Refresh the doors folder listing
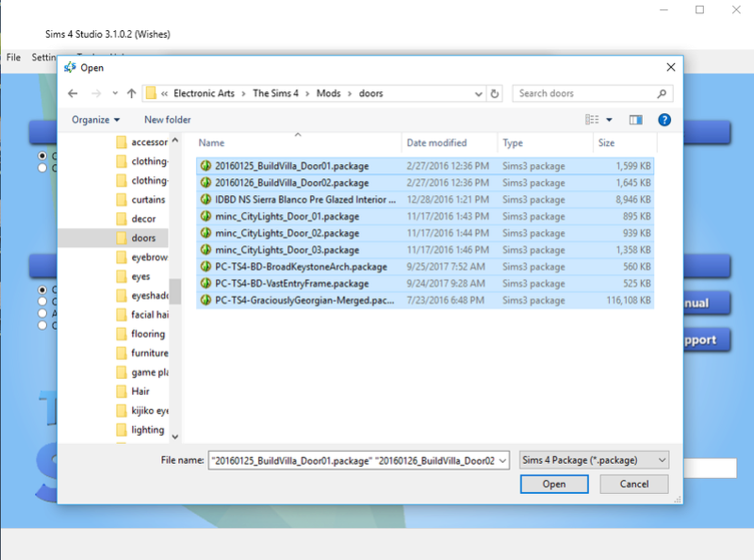 pyautogui.click(x=494, y=93)
